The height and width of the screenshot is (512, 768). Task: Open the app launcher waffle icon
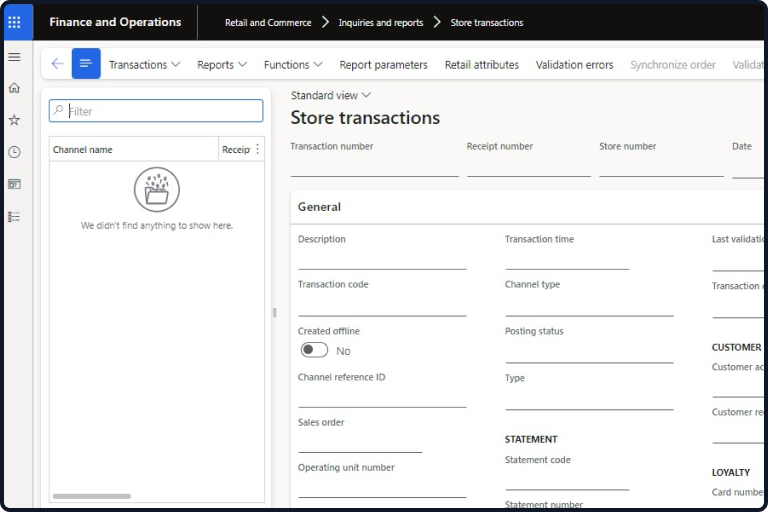tap(15, 22)
